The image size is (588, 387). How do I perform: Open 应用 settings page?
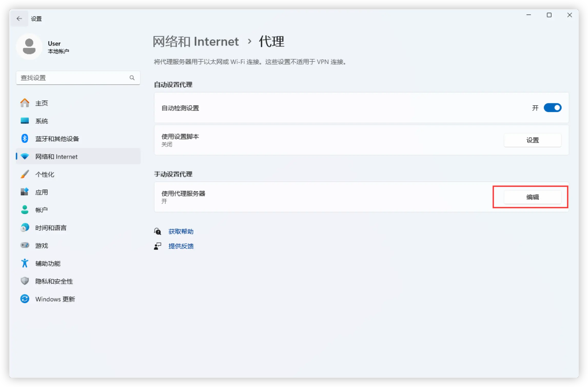[x=78, y=192]
